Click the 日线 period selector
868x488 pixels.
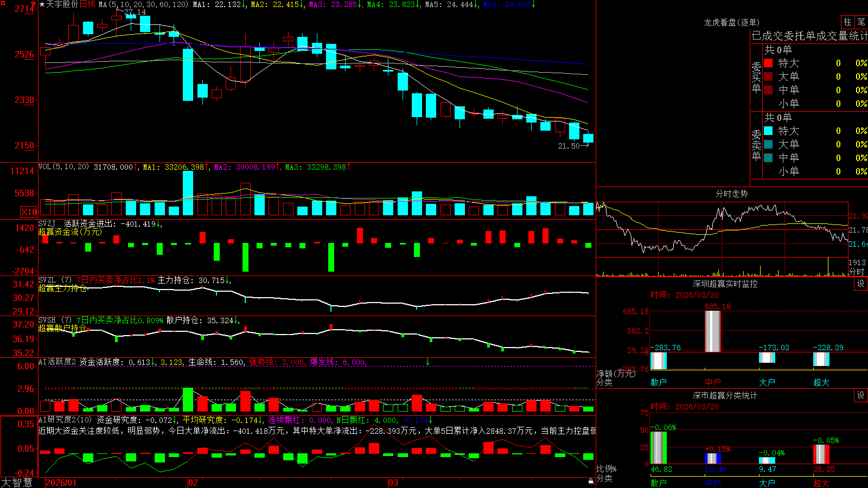click(x=88, y=4)
